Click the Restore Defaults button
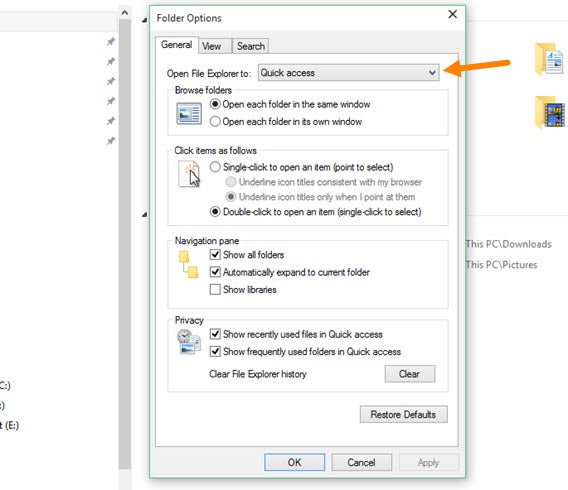The width and height of the screenshot is (568, 490). tap(404, 414)
